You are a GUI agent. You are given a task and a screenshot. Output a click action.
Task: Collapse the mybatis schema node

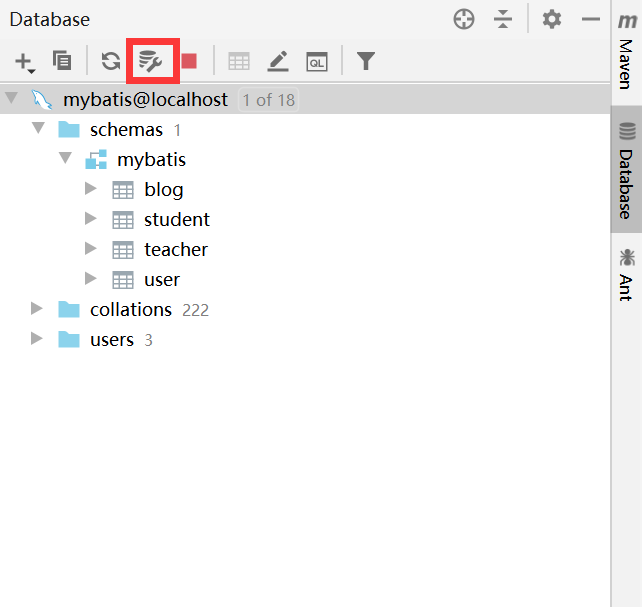[x=66, y=158]
